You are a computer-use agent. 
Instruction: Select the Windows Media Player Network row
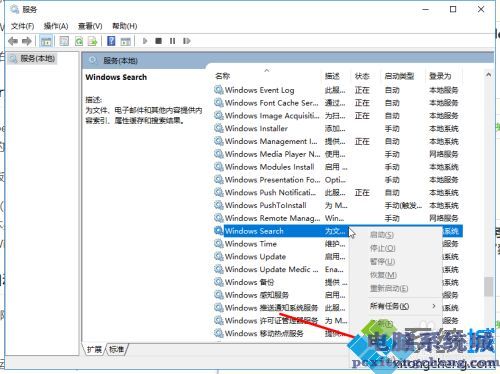click(337, 154)
